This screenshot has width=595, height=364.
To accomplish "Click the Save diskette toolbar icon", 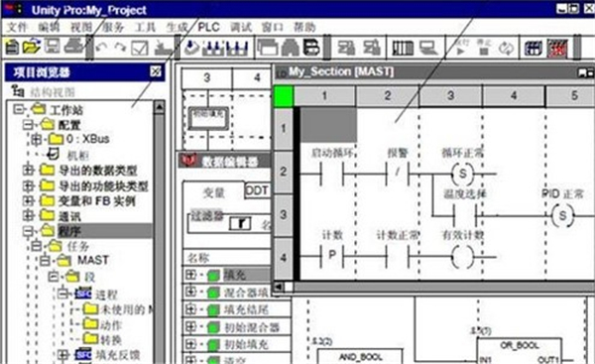I will [x=53, y=47].
